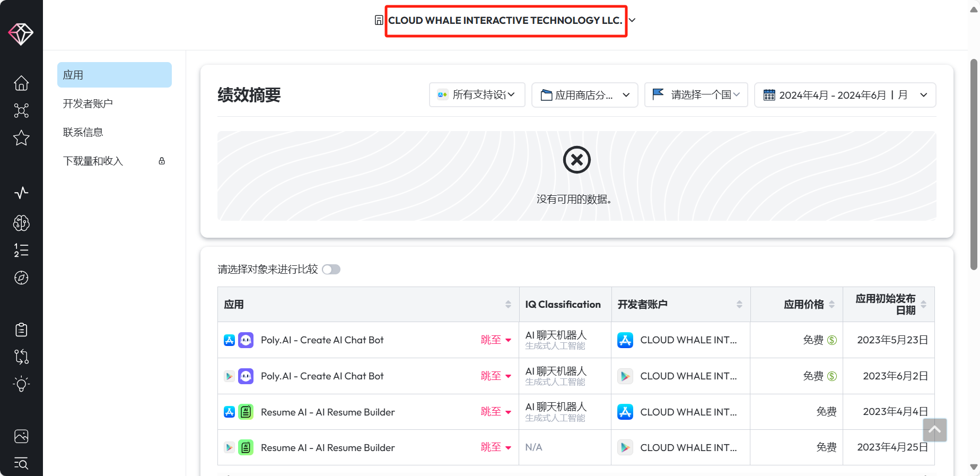Click the scroll-to-top arrow button
This screenshot has width=980, height=476.
(934, 430)
